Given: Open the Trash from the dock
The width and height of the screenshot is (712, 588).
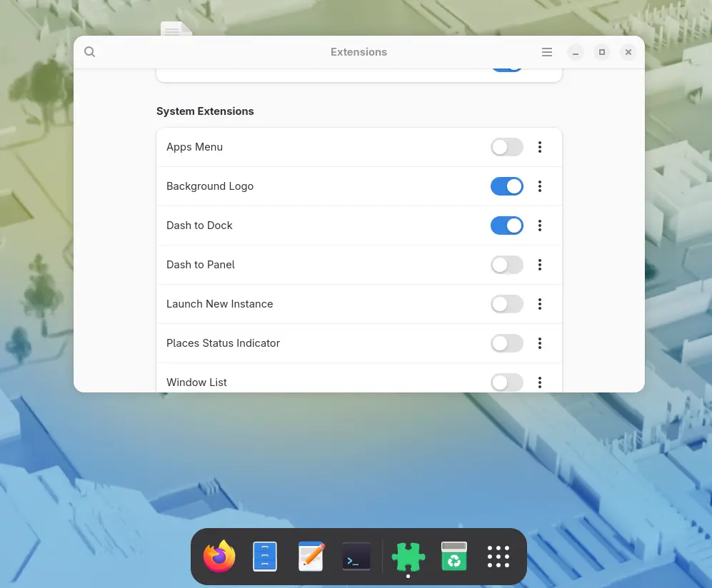Looking at the screenshot, I should (454, 556).
